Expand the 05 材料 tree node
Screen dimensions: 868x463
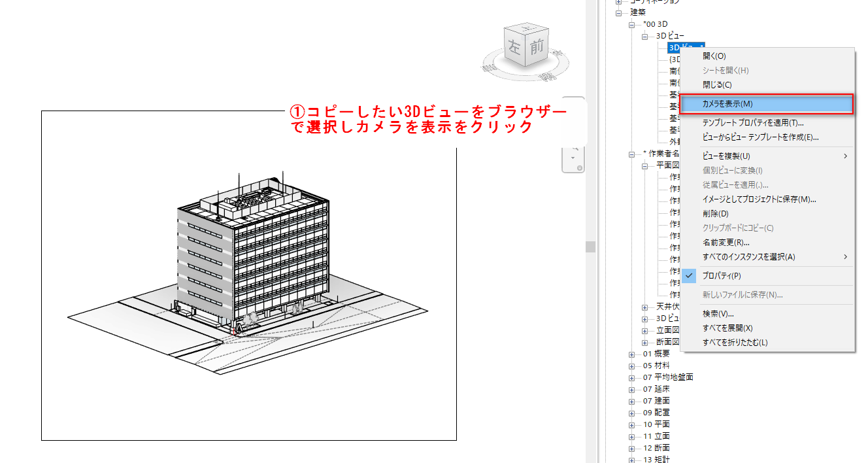(631, 366)
